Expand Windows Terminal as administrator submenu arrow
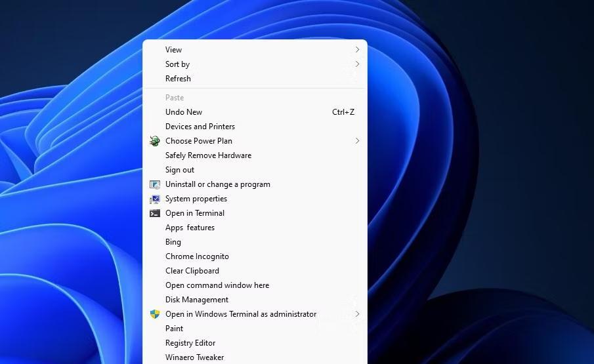Viewport: 594px width, 364px height. click(357, 314)
